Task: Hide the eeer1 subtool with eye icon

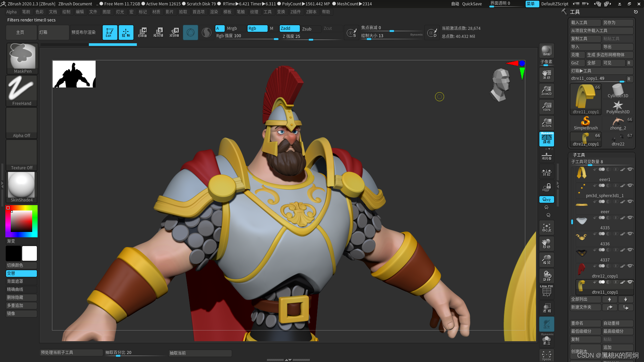Action: click(x=630, y=169)
